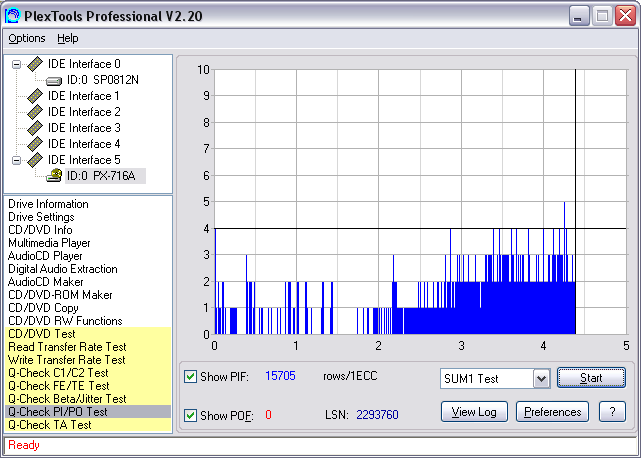The image size is (641, 458).
Task: Open AudioCD Player in function list
Action: (x=45, y=256)
